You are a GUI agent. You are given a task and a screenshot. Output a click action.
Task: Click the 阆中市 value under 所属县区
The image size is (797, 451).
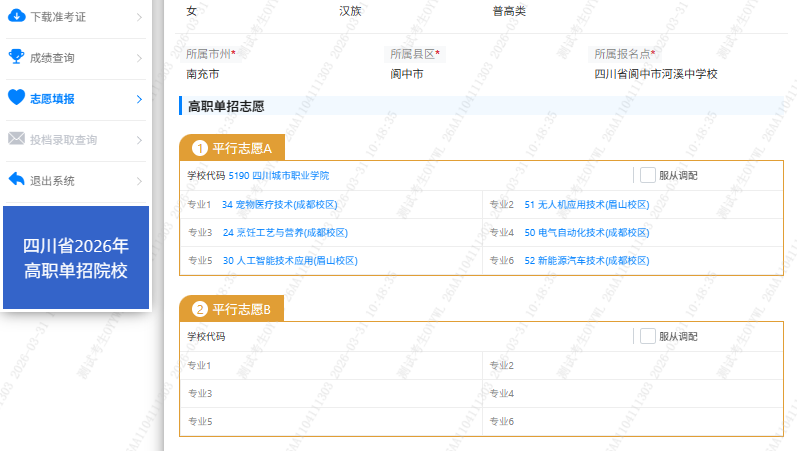(x=407, y=74)
